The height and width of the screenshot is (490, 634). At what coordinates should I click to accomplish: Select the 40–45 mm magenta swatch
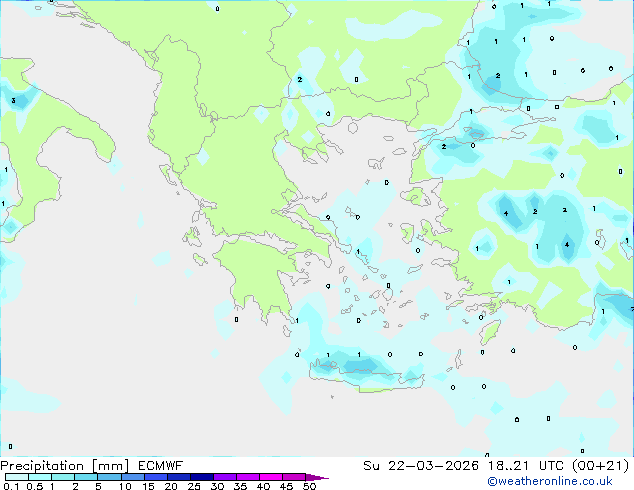[x=271, y=477]
